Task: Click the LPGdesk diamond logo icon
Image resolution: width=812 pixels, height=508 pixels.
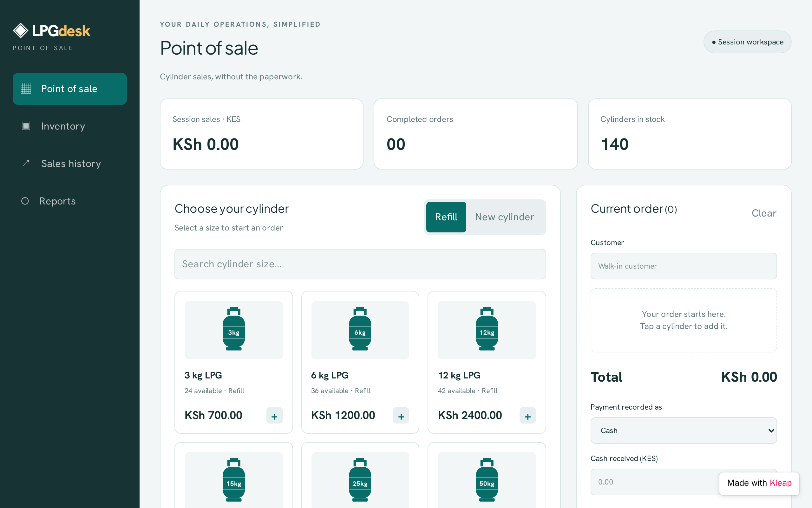Action: click(21, 31)
